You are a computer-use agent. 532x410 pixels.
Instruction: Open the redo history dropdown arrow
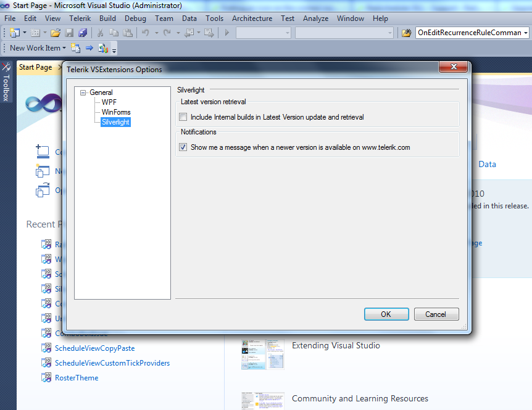tap(178, 33)
